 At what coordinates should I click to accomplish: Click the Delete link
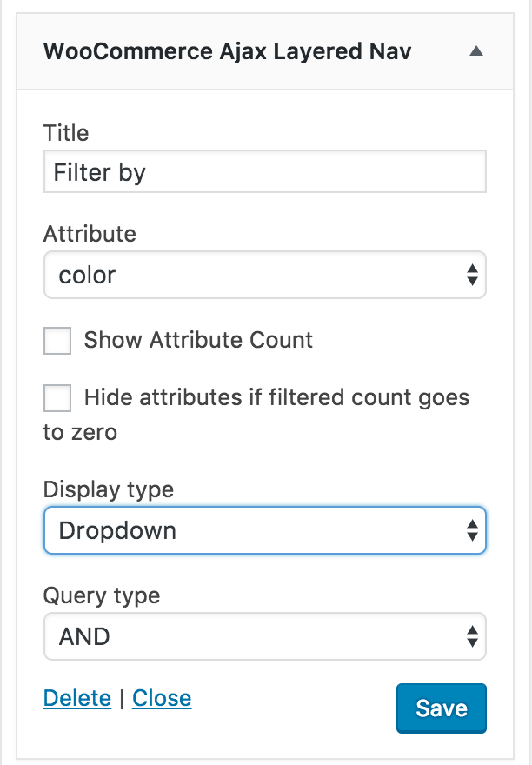pos(76,698)
